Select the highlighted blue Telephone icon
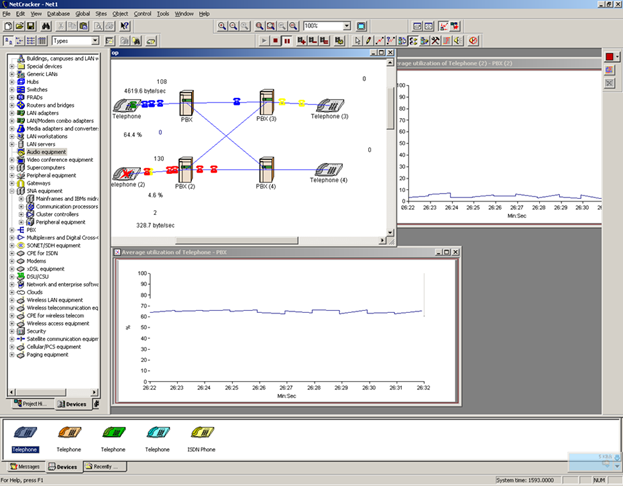Image resolution: width=623 pixels, height=486 pixels. (25, 433)
